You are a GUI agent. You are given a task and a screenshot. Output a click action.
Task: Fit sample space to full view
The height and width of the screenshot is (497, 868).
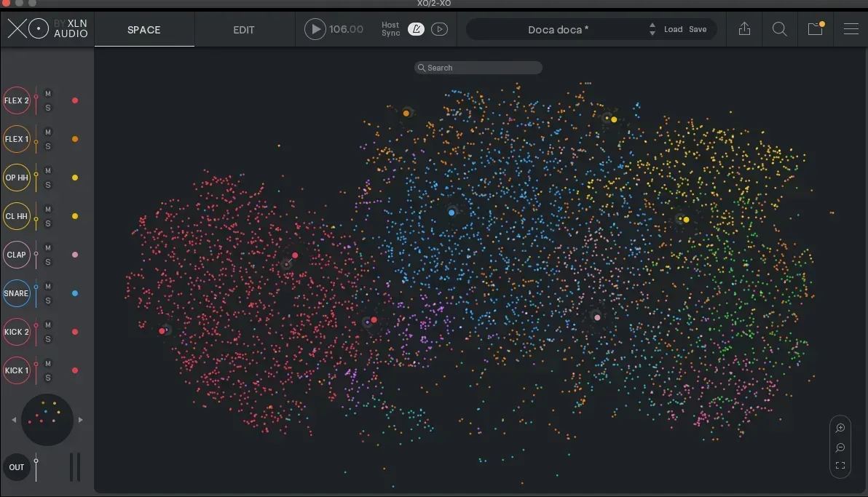point(840,466)
